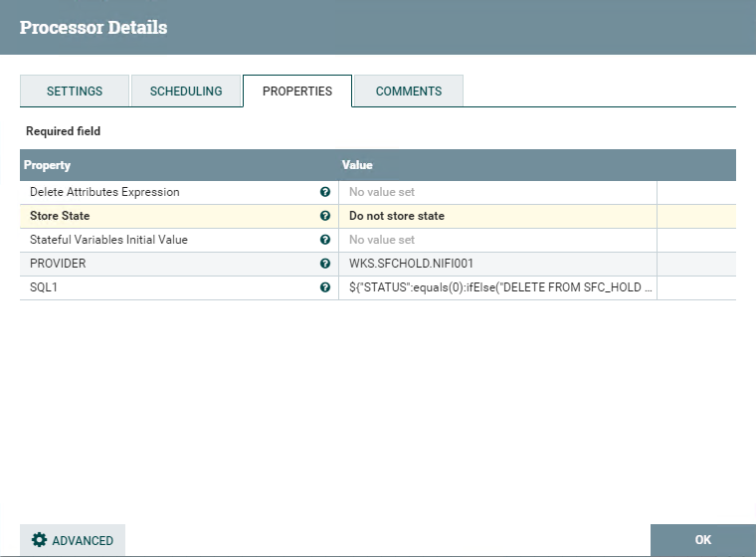The height and width of the screenshot is (557, 756).
Task: Click the Value column header
Action: coord(357,165)
